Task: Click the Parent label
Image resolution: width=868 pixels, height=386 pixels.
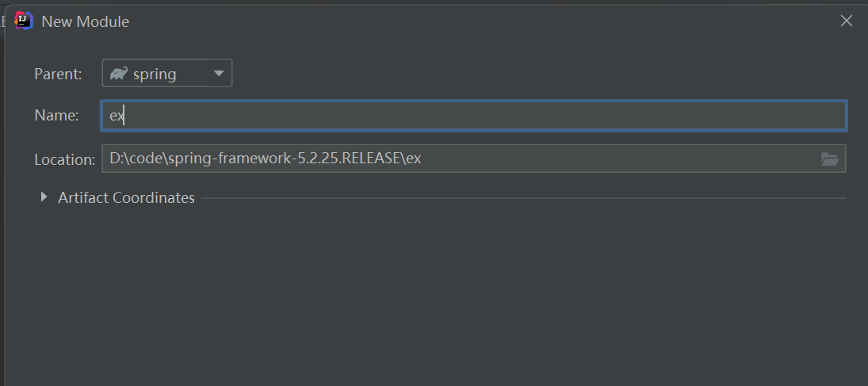Action: pos(58,74)
